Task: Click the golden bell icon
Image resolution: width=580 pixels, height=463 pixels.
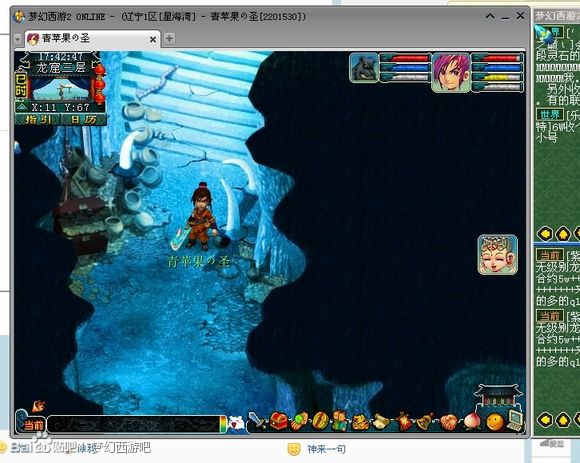Action: click(x=425, y=422)
